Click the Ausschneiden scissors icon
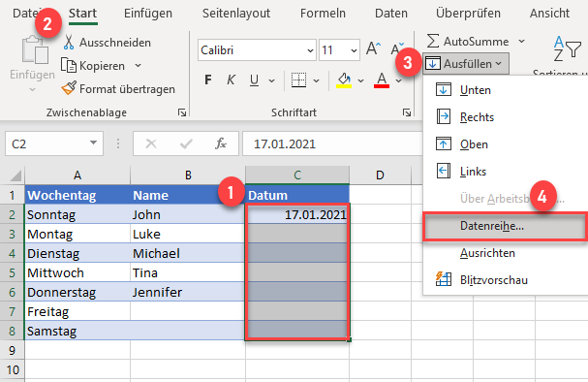 69,42
